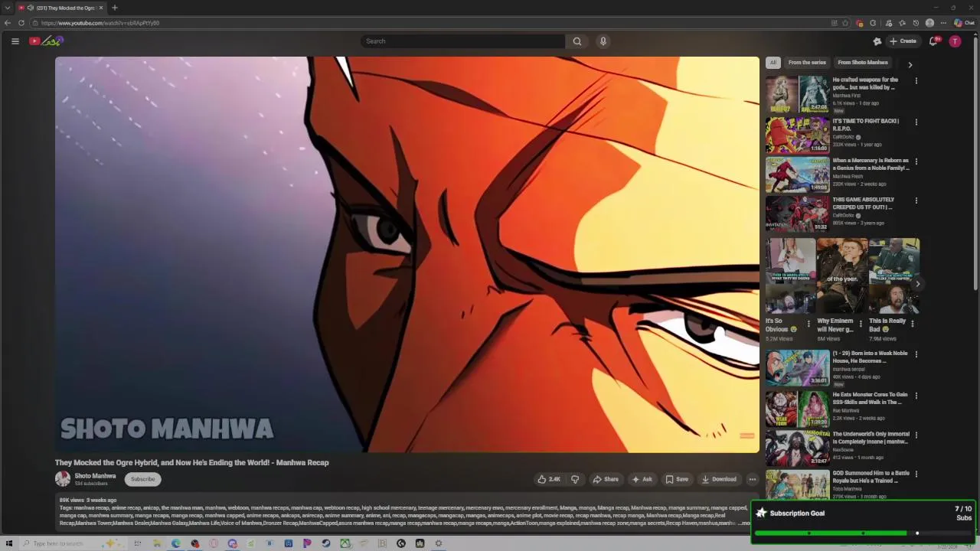Open Xbox app from the taskbar
This screenshot has width=980, height=551.
(345, 543)
